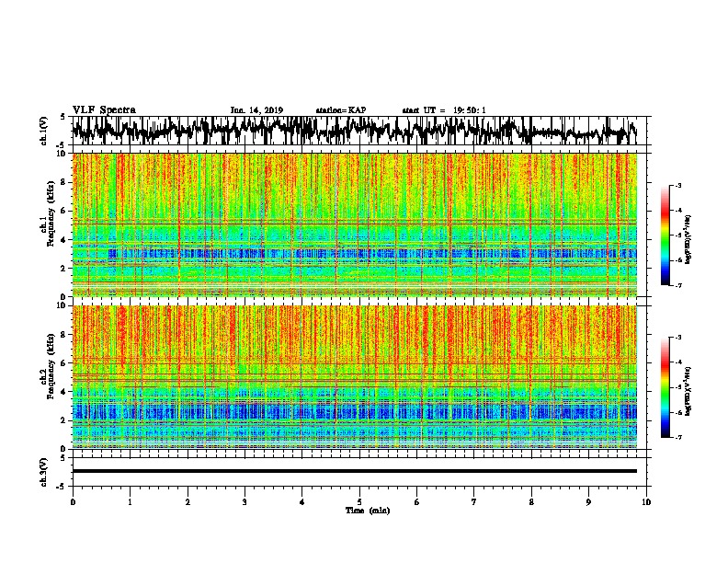Click the "5" tick label on the time axis

point(359,502)
